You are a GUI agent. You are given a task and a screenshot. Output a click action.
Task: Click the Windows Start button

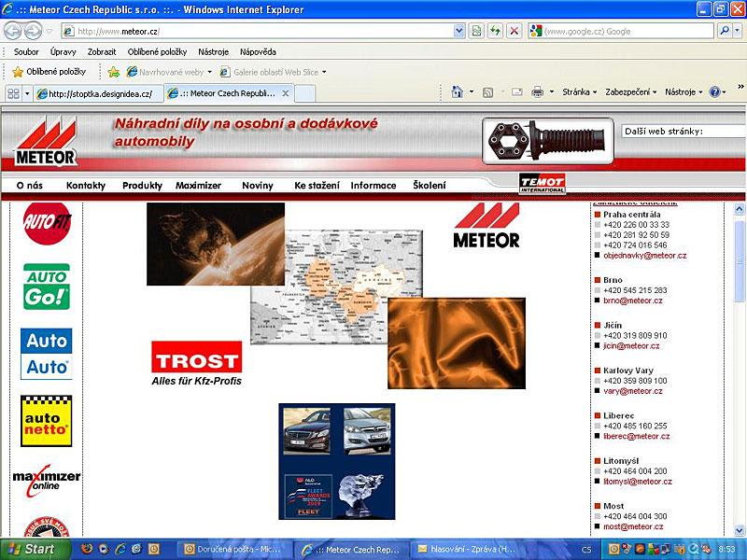pyautogui.click(x=35, y=549)
